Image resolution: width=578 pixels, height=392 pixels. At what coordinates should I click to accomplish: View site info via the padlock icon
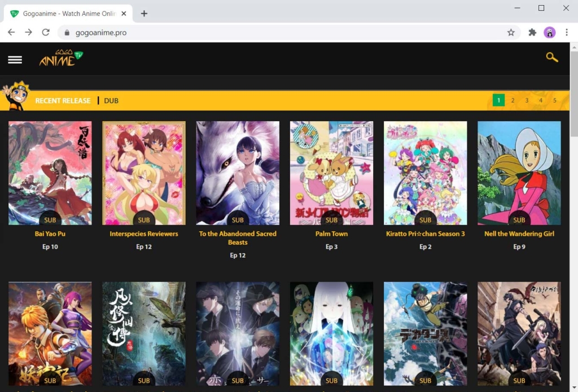(x=67, y=32)
